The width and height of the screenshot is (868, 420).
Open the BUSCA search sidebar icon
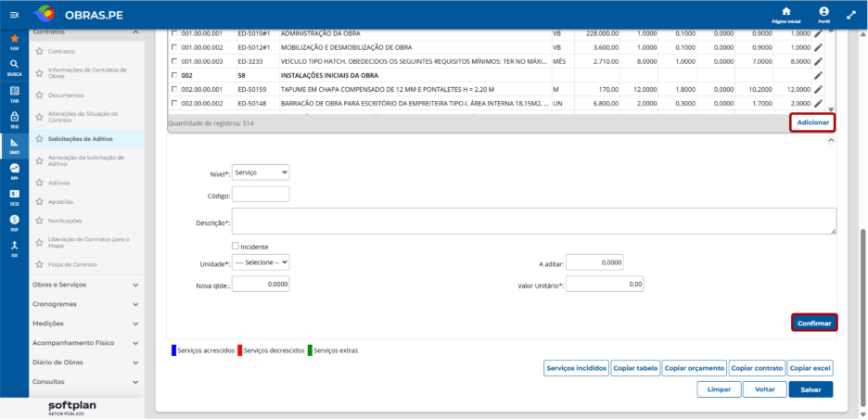[15, 67]
